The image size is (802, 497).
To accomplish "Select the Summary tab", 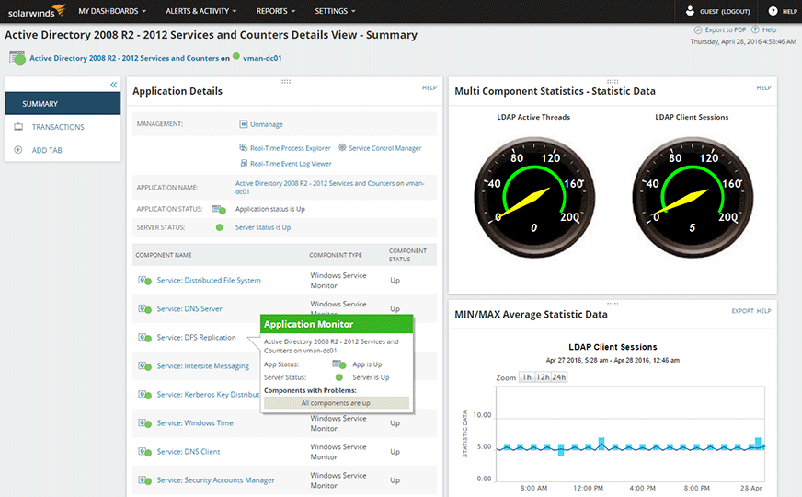I will (62, 104).
